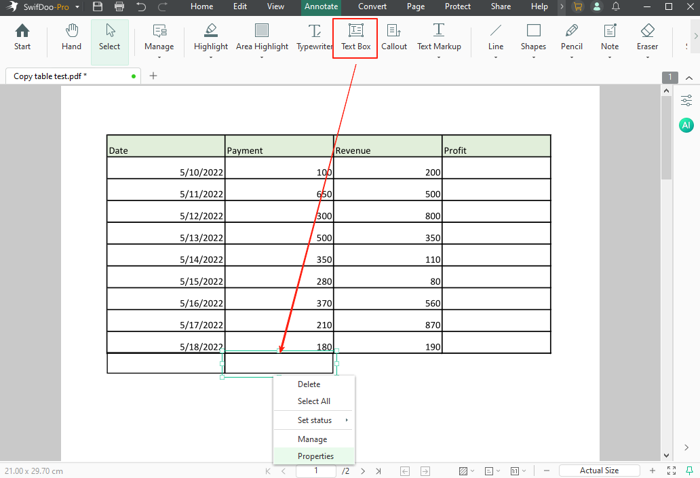Viewport: 700px width, 478px height.
Task: Click the Undo arrow
Action: tap(141, 7)
